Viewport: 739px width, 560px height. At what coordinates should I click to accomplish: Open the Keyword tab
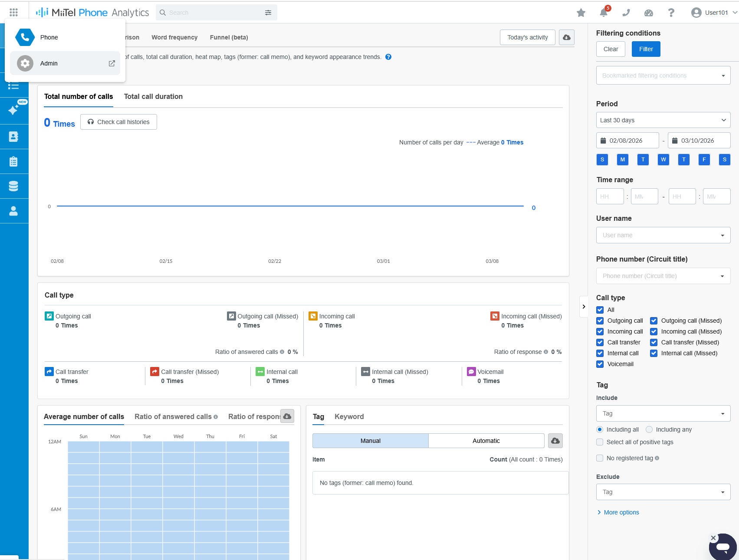tap(349, 416)
